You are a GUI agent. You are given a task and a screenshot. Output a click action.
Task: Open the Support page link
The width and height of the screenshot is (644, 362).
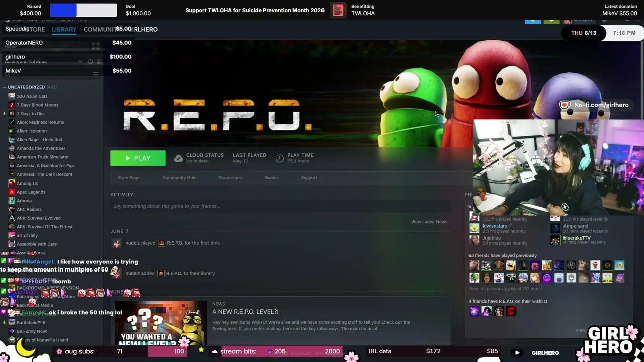(x=309, y=177)
